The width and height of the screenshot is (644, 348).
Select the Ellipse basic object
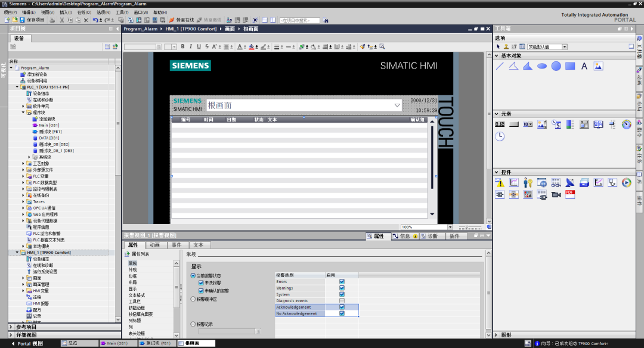click(x=542, y=66)
